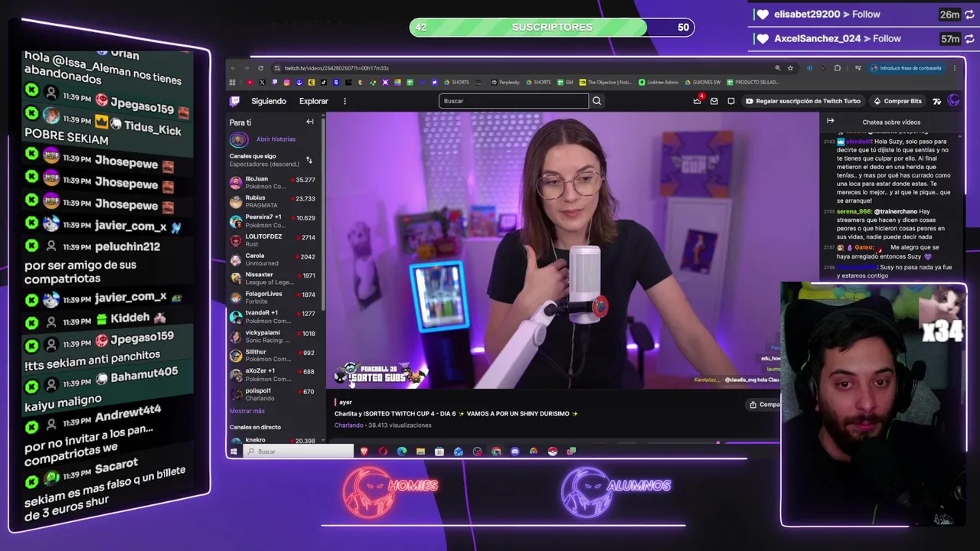Open the Pokeball app in the taskbar
Screen dimensions: 980x551
[552, 452]
